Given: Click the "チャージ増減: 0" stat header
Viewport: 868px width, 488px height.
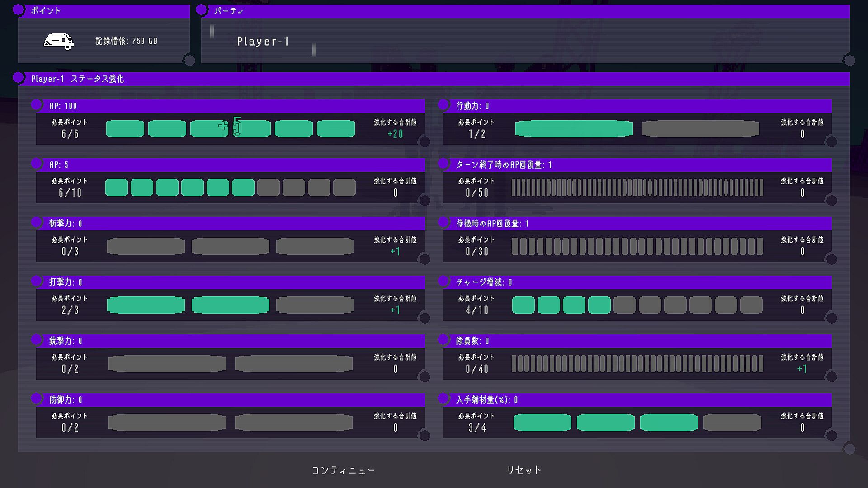Looking at the screenshot, I should tap(637, 282).
